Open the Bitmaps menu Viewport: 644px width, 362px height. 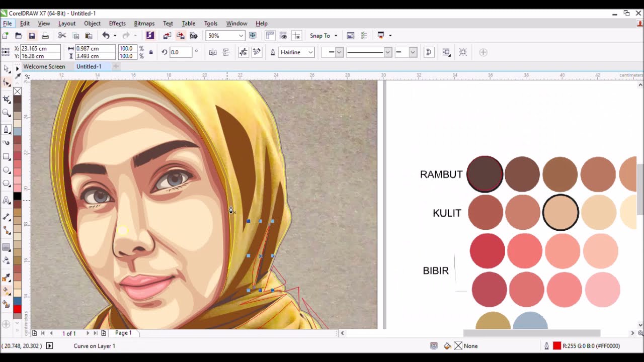(x=144, y=23)
